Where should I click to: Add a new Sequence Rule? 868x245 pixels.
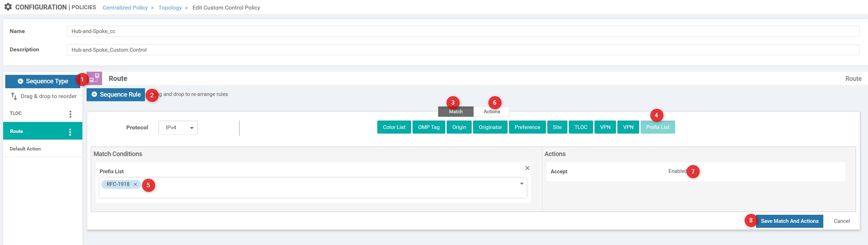point(116,95)
